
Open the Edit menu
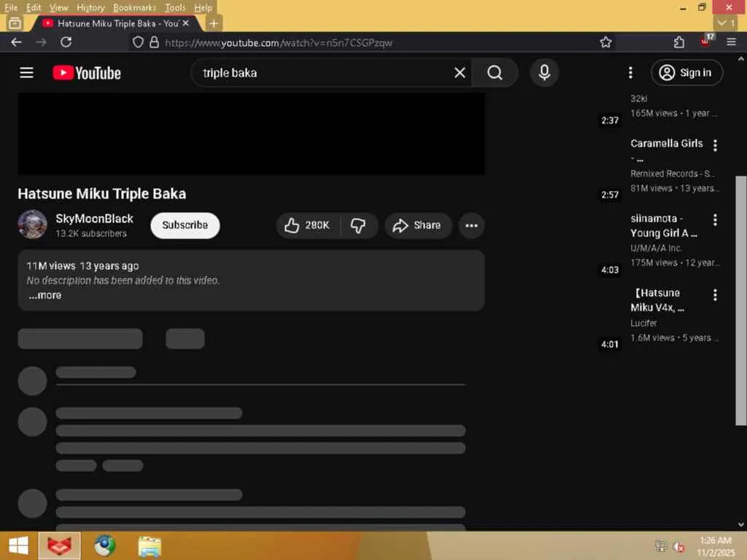click(x=34, y=7)
